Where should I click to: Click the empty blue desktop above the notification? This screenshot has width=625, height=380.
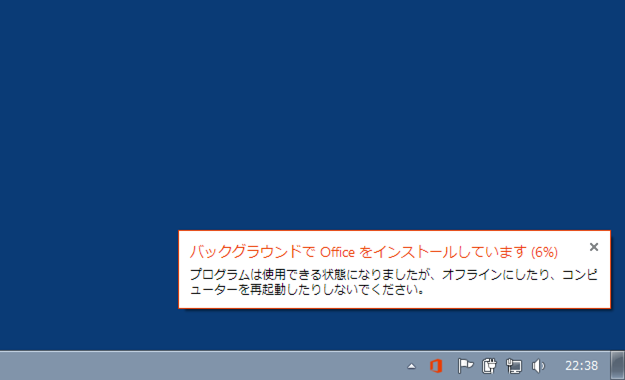[x=311, y=116]
